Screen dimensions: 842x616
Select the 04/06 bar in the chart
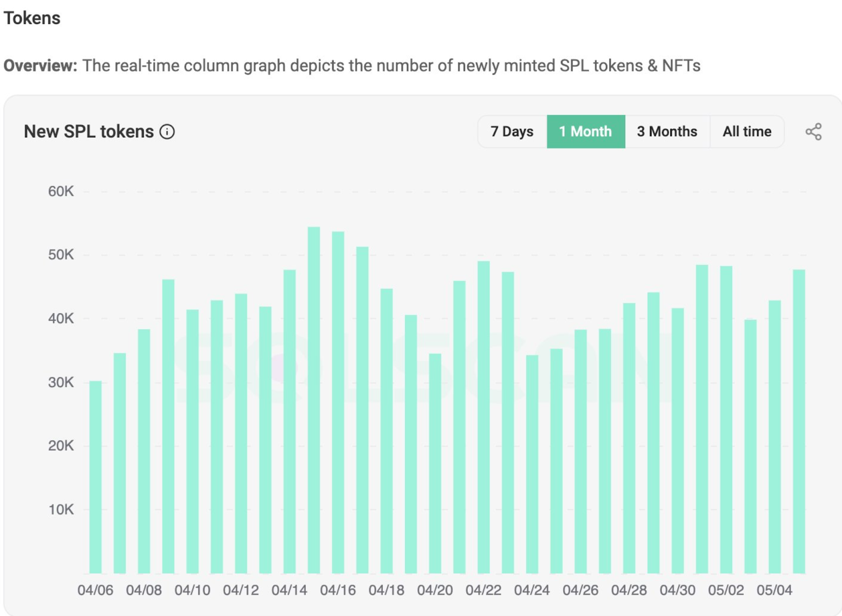(x=95, y=477)
